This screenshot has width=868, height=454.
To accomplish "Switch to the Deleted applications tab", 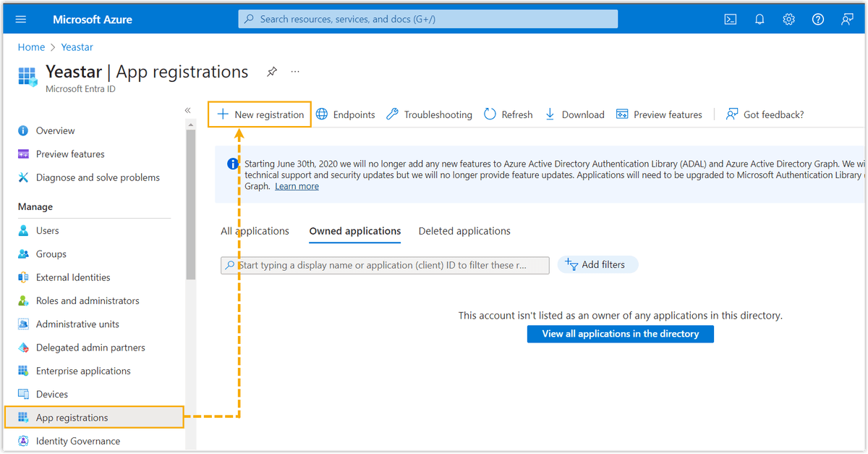I will (x=464, y=230).
